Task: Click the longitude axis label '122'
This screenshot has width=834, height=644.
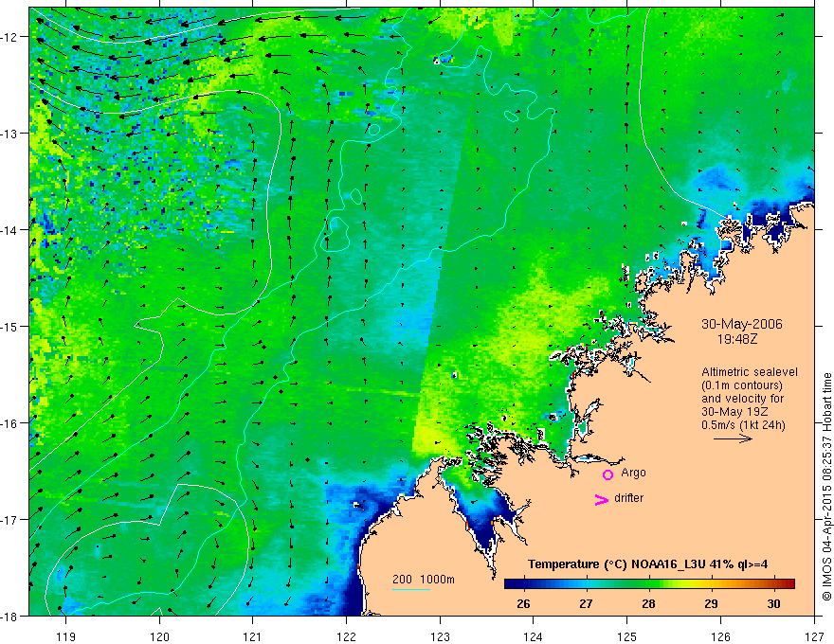Action: tap(346, 636)
